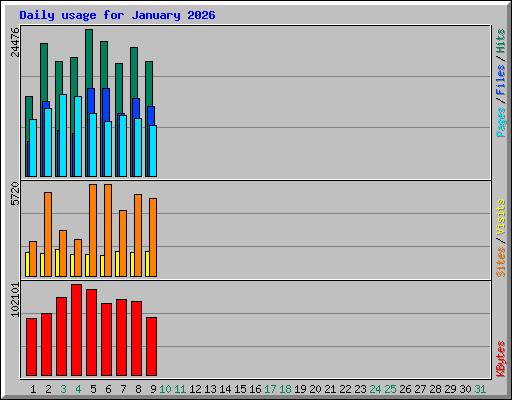The width and height of the screenshot is (512, 400).
Task: Click the 'Pages' legend label
Action: [x=501, y=122]
